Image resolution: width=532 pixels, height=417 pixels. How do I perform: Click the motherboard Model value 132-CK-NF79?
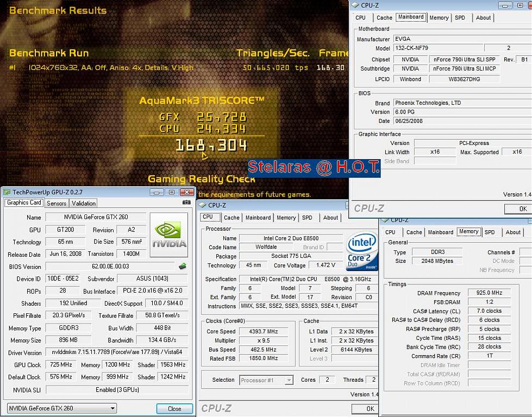coord(438,48)
